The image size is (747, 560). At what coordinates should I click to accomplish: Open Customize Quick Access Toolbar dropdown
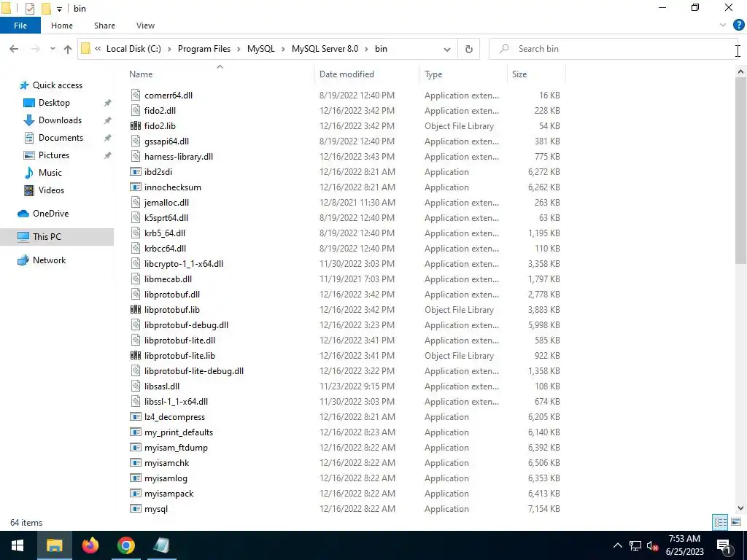[59, 9]
